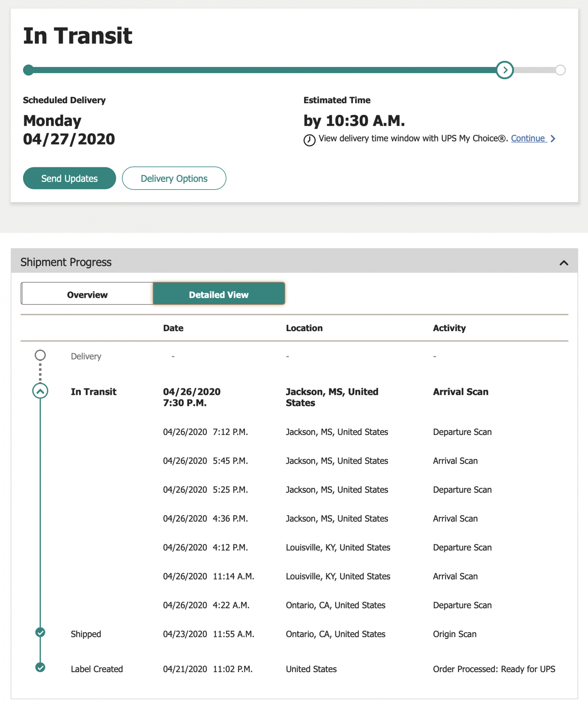Click the green delivery progress track
Viewport: 588px width, 709px height.
tap(262, 70)
